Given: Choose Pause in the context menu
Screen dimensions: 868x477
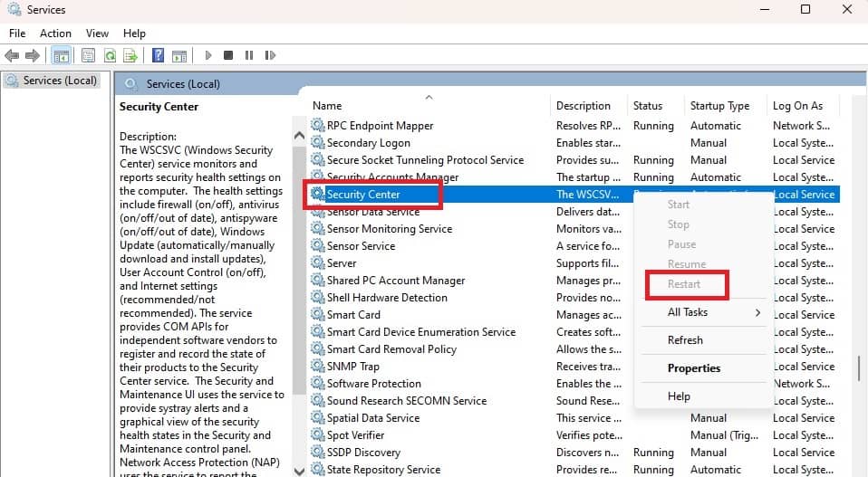Looking at the screenshot, I should 681,244.
